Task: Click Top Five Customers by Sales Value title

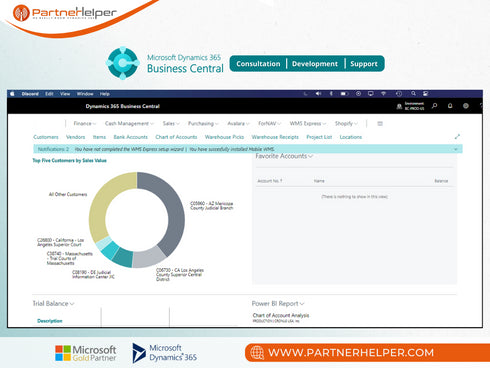Action: [x=69, y=160]
